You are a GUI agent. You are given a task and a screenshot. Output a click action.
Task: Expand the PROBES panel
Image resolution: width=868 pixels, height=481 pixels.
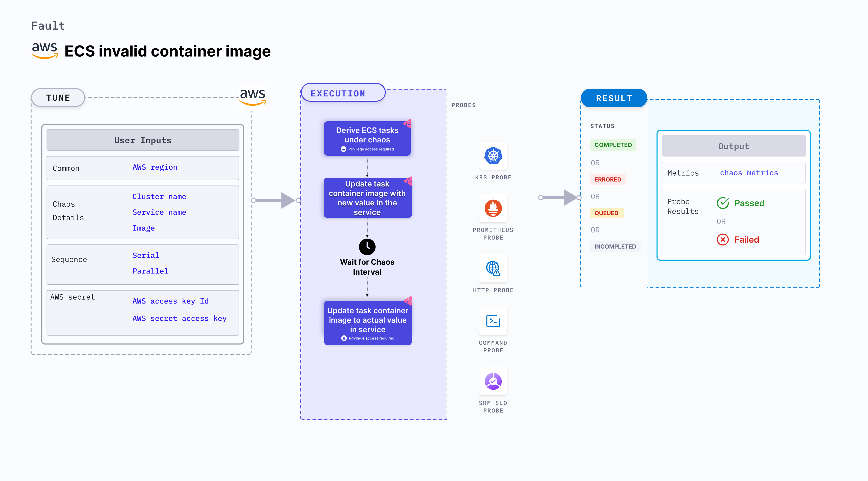pos(464,105)
